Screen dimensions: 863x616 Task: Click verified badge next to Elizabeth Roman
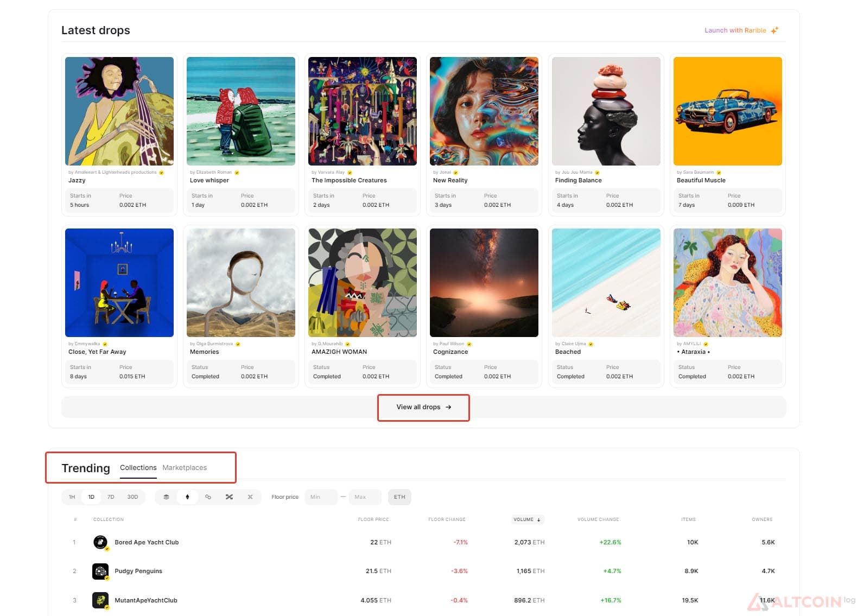point(237,173)
